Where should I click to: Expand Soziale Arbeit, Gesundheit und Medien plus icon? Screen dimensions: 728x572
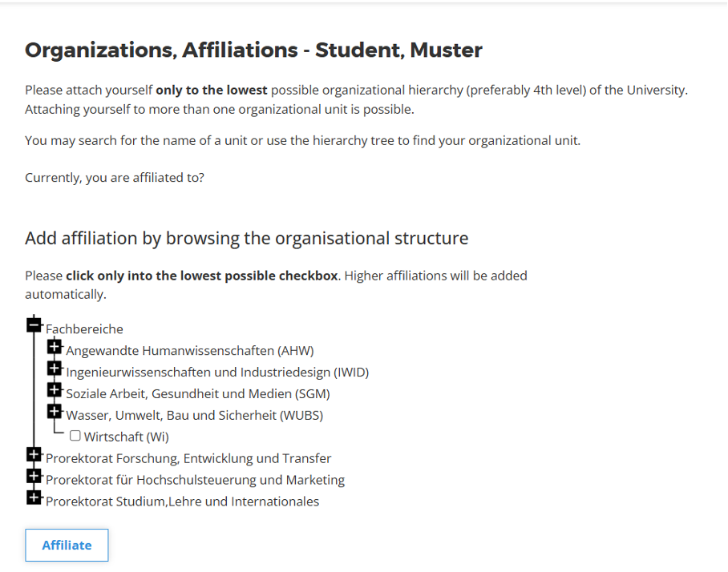tap(55, 389)
